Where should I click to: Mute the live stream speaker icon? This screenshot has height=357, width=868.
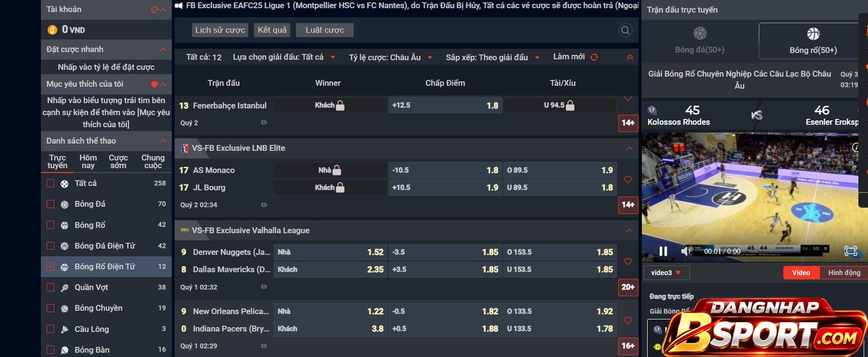click(x=685, y=251)
